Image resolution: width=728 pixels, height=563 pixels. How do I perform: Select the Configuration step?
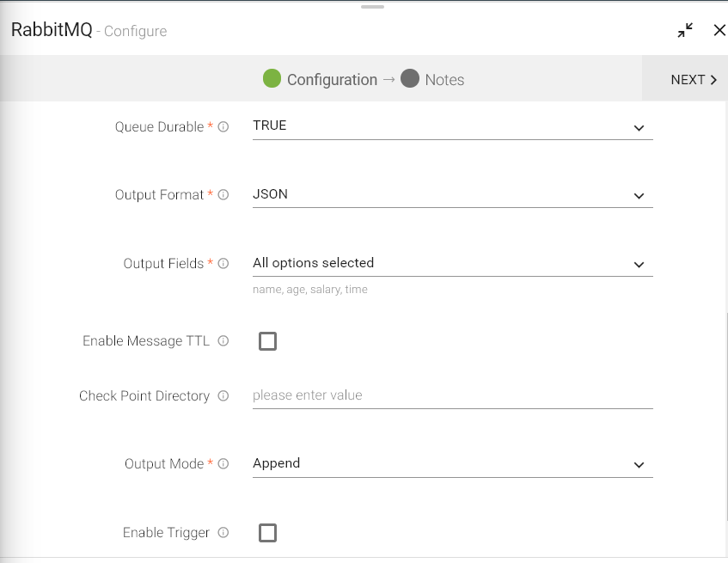[321, 79]
